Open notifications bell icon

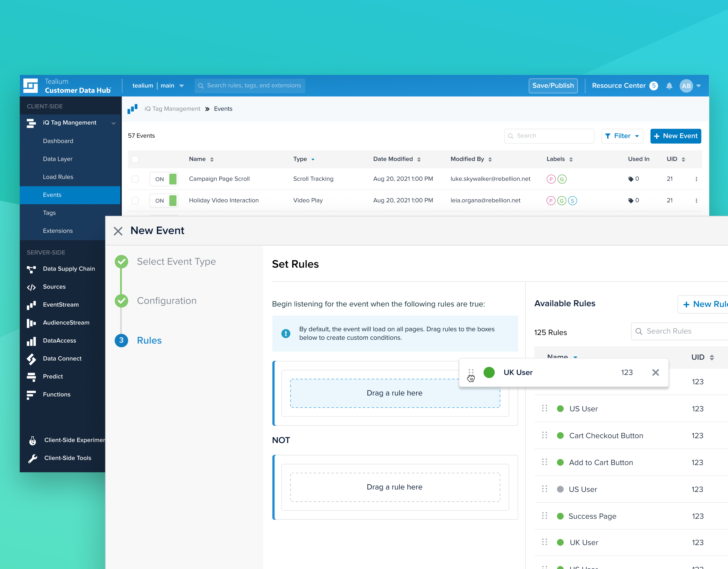coord(669,86)
